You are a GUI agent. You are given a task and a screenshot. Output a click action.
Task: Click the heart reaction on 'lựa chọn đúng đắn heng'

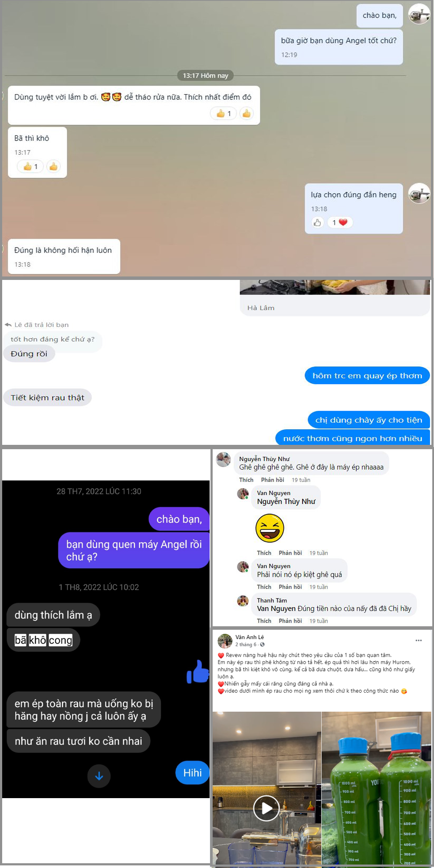pyautogui.click(x=340, y=222)
